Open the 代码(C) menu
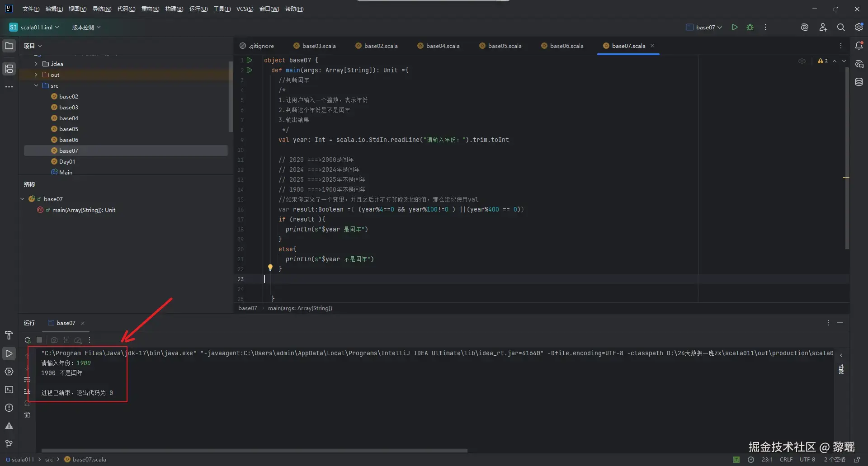The width and height of the screenshot is (868, 466). (126, 9)
